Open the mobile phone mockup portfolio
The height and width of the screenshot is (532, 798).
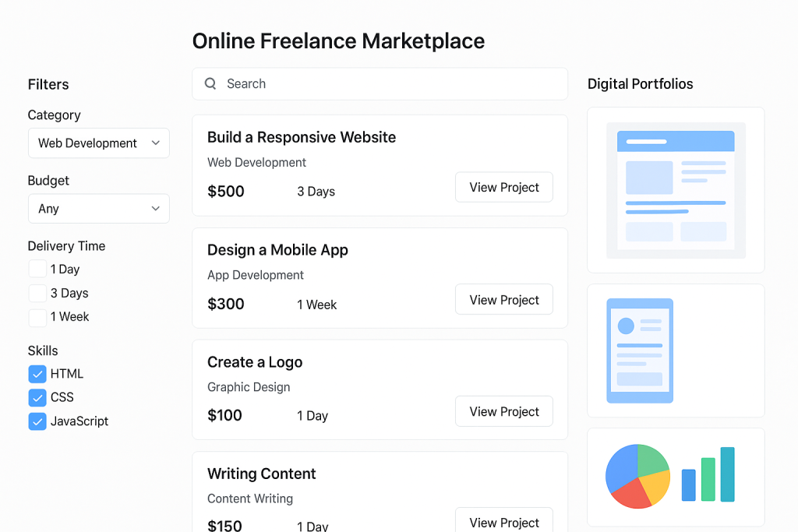click(x=639, y=351)
